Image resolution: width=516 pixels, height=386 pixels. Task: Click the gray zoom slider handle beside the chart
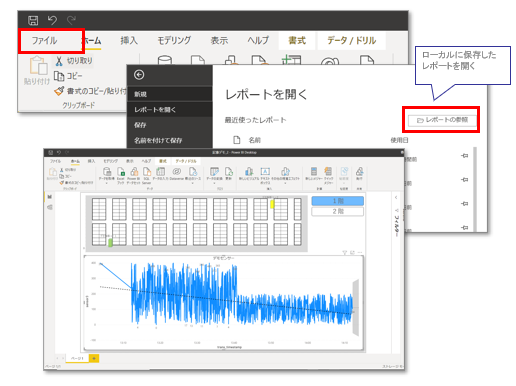click(356, 307)
